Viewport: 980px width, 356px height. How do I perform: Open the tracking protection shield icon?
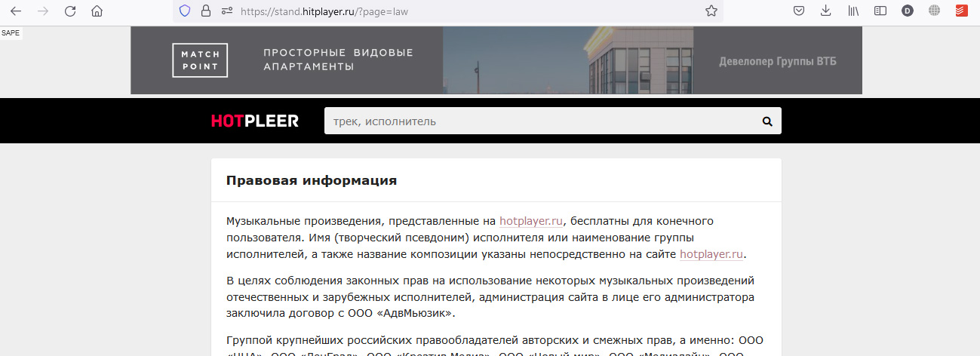coord(185,11)
